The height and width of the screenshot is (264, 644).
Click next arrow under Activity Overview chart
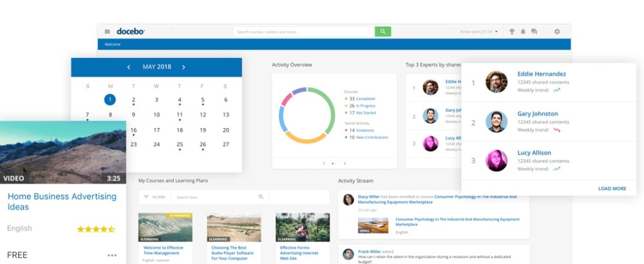pyautogui.click(x=345, y=164)
